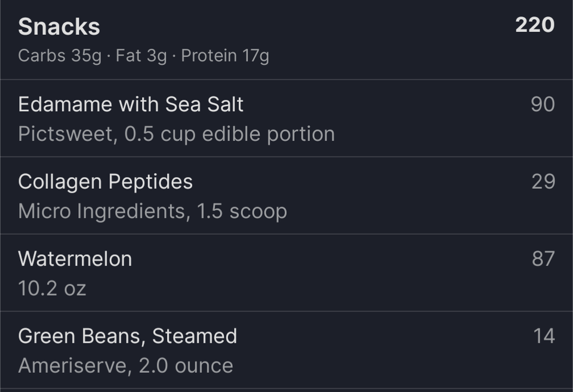
Task: Click the Carbs 35g label under Snacks
Action: 60,56
